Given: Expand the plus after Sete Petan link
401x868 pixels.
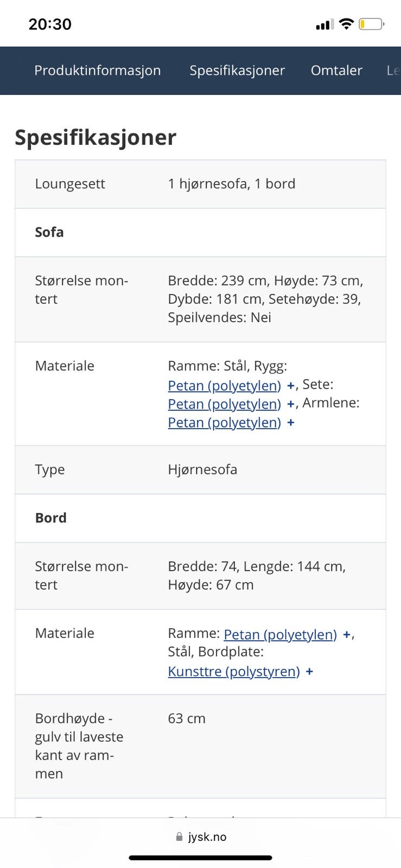Looking at the screenshot, I should tap(291, 404).
